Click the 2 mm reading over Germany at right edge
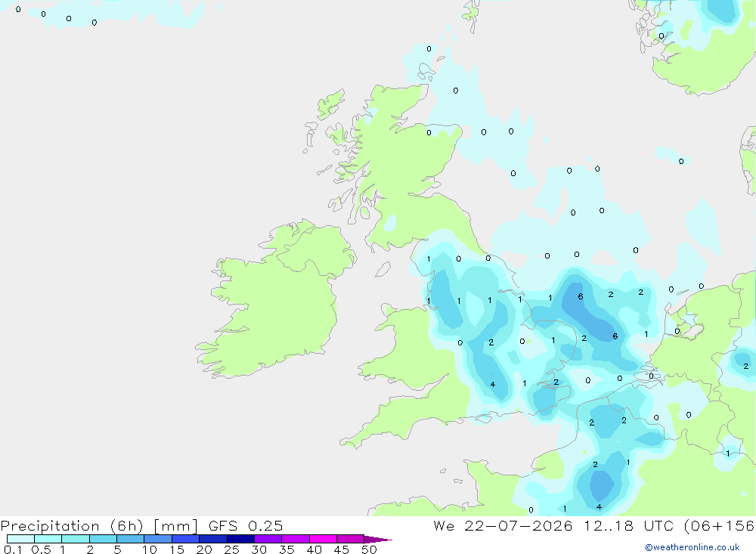The image size is (756, 554). 746,367
